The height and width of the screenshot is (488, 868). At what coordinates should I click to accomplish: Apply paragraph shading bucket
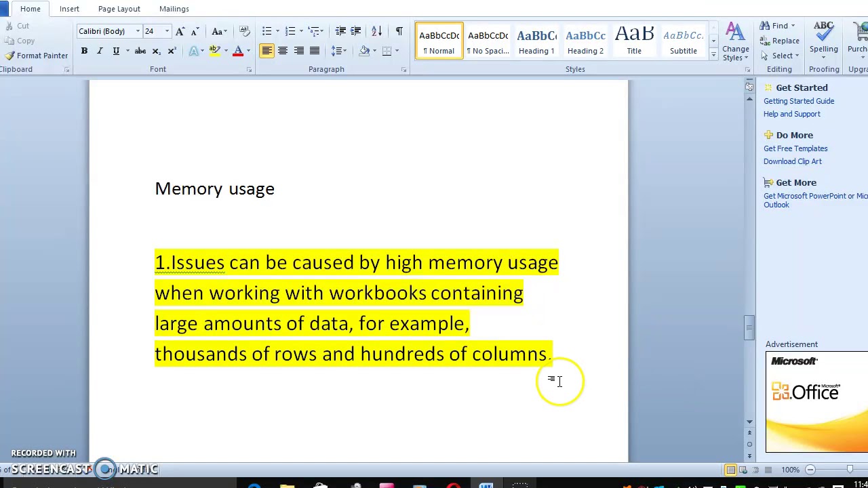[x=364, y=51]
